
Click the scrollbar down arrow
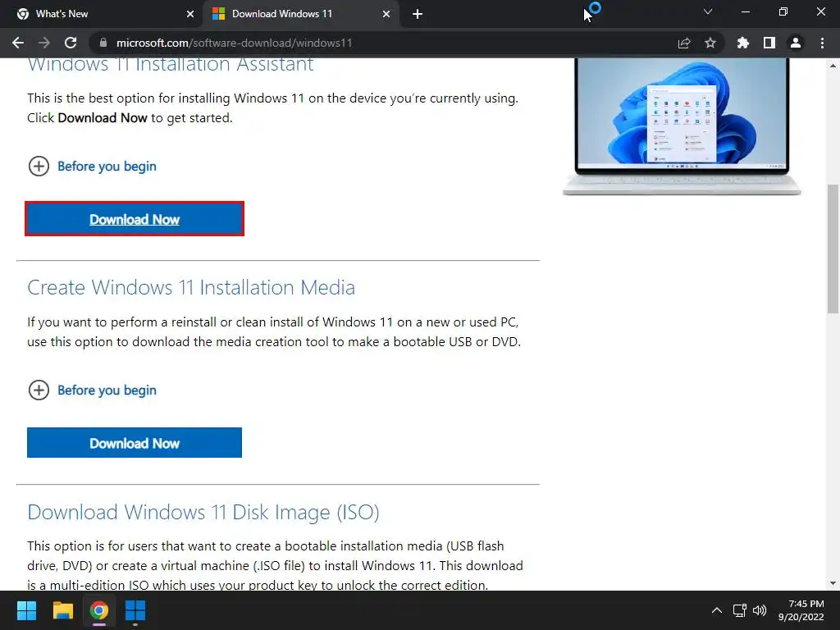tap(833, 583)
